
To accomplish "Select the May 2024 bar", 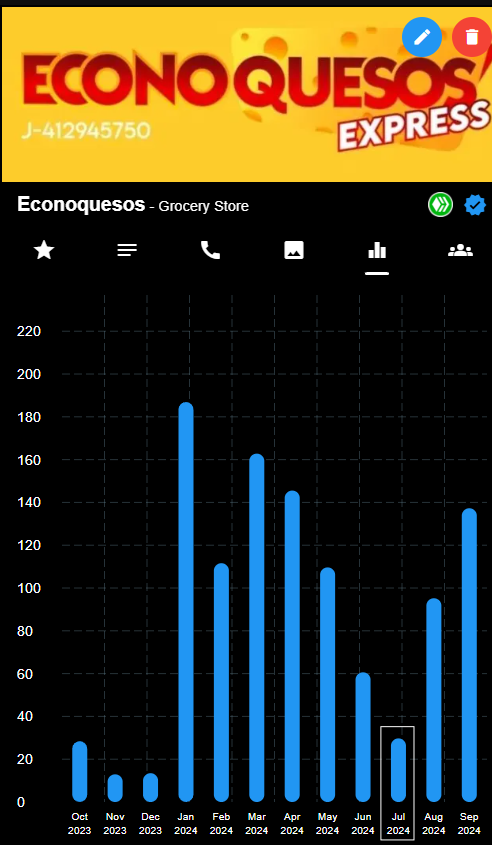I will tap(328, 685).
